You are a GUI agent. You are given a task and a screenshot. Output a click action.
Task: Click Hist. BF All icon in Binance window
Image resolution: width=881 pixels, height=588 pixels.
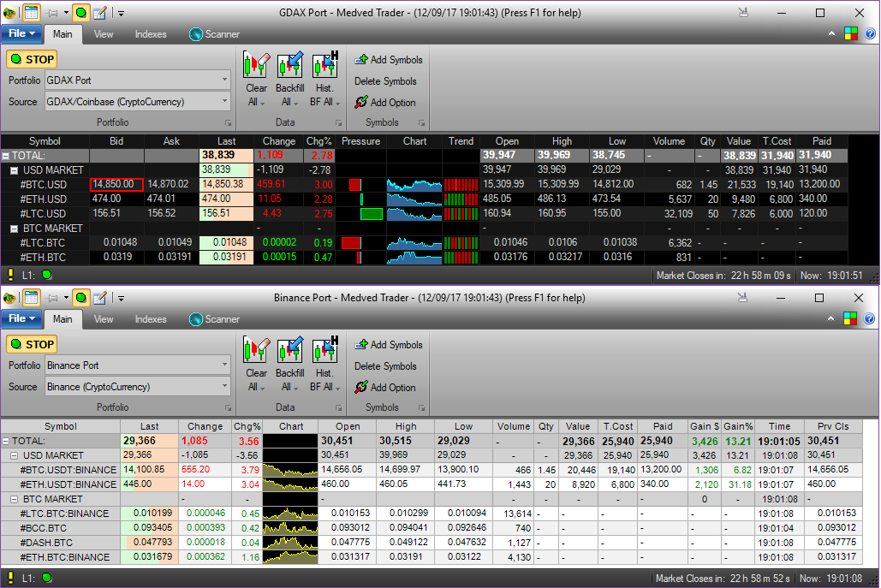click(x=324, y=364)
